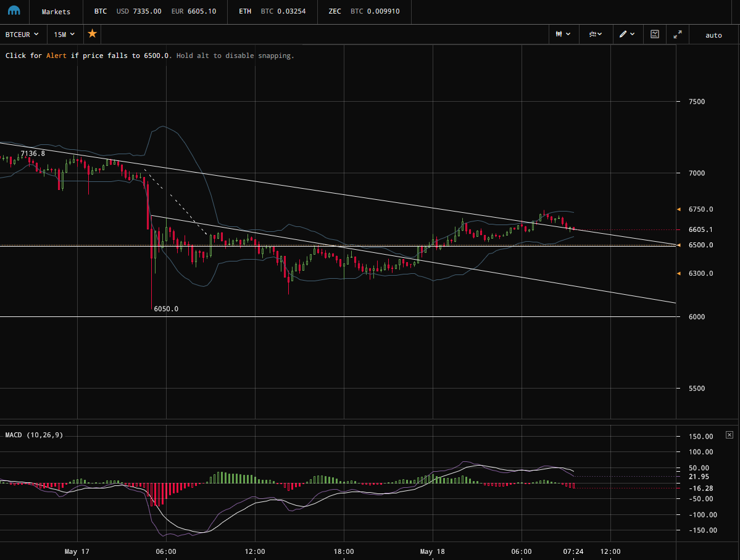Click the 6750.0 alert arrow marker
Viewport: 740px width, 560px height.
(679, 210)
